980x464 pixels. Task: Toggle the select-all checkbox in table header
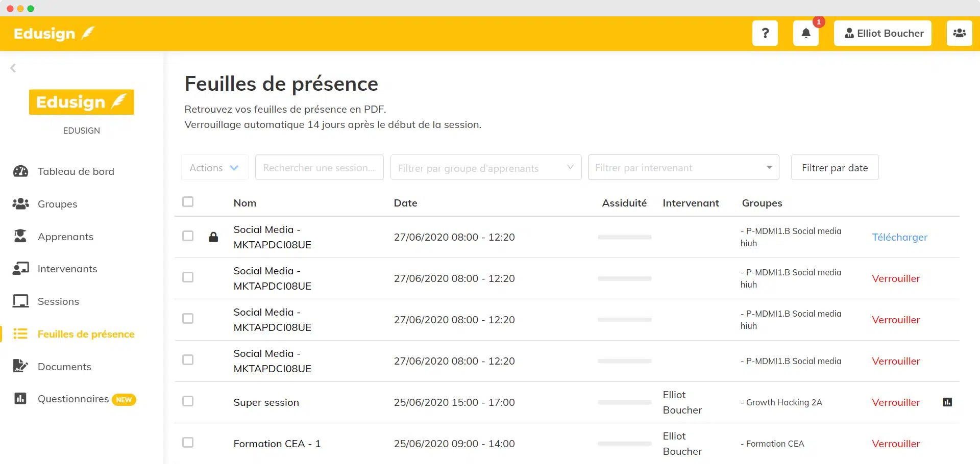tap(188, 202)
